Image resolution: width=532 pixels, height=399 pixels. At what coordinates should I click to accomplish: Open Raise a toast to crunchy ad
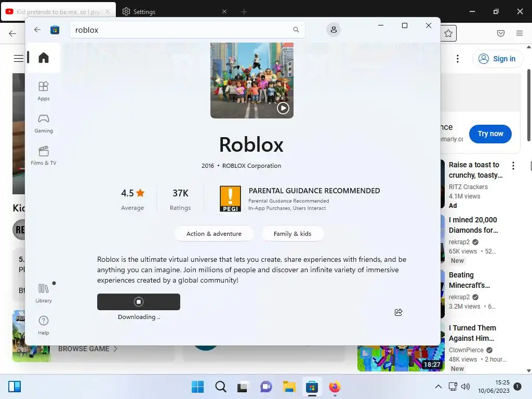click(x=475, y=170)
